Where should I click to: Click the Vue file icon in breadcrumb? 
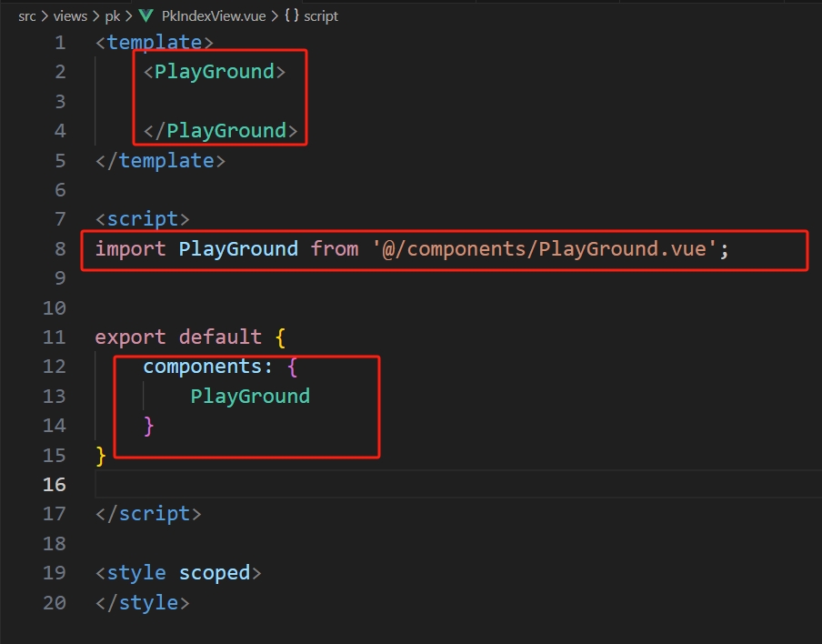coord(146,16)
